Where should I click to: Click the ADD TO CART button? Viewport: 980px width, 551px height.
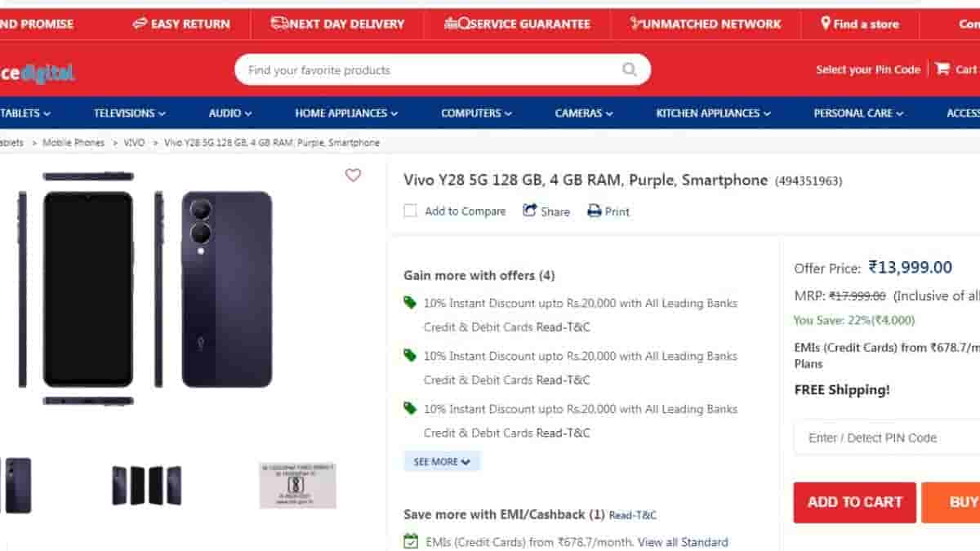click(855, 502)
